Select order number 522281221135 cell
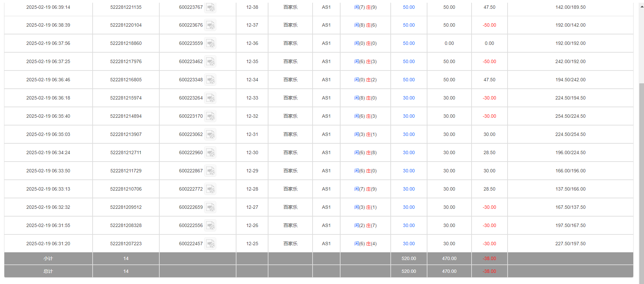This screenshot has width=644, height=284. coord(126,7)
